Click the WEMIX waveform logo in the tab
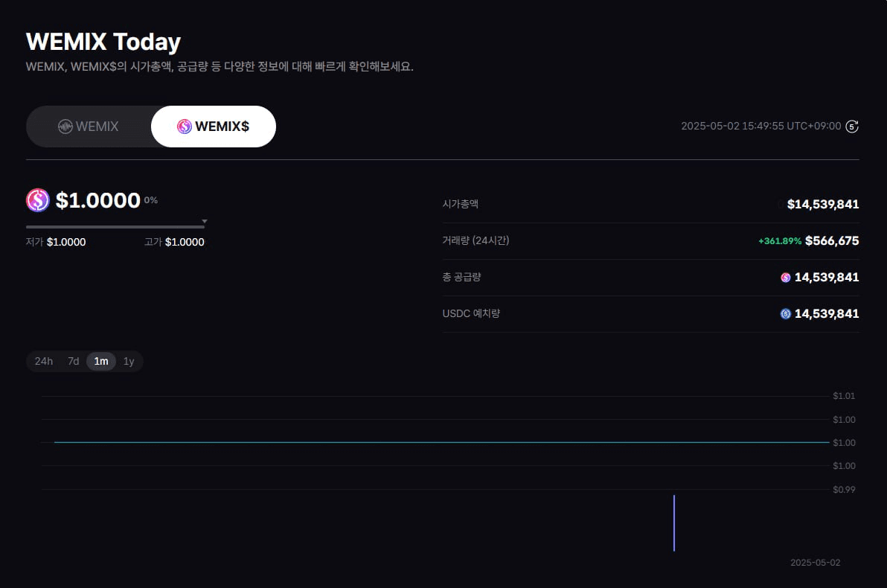 tap(65, 127)
